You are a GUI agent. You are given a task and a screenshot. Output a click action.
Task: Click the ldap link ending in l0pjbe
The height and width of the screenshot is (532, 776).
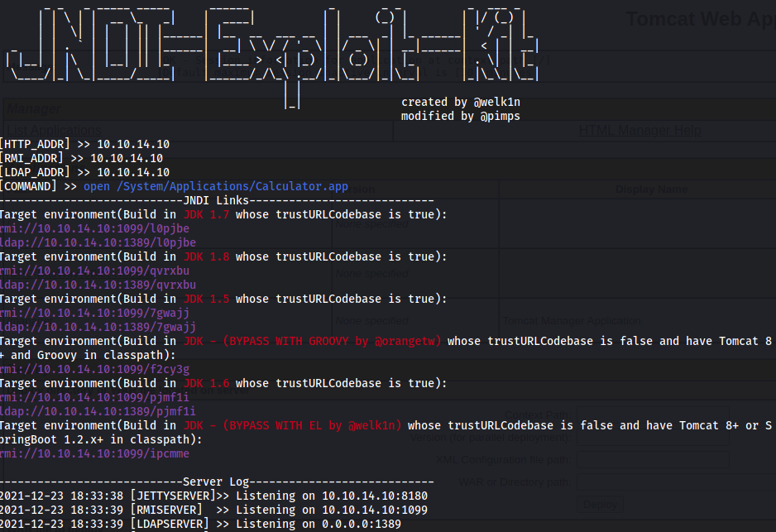point(98,242)
